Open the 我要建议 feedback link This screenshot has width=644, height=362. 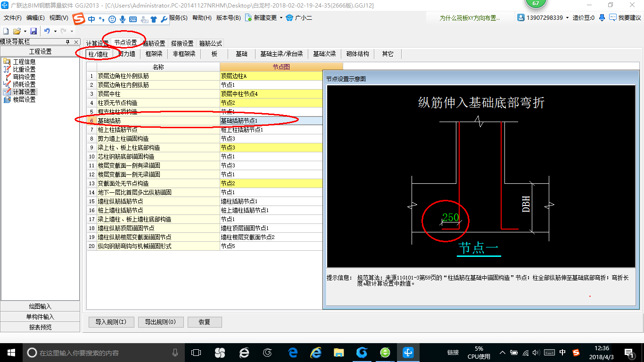click(625, 17)
